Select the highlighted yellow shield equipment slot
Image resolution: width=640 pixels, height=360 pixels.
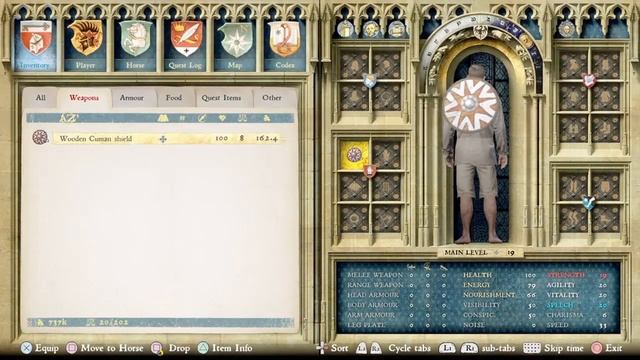click(x=354, y=155)
